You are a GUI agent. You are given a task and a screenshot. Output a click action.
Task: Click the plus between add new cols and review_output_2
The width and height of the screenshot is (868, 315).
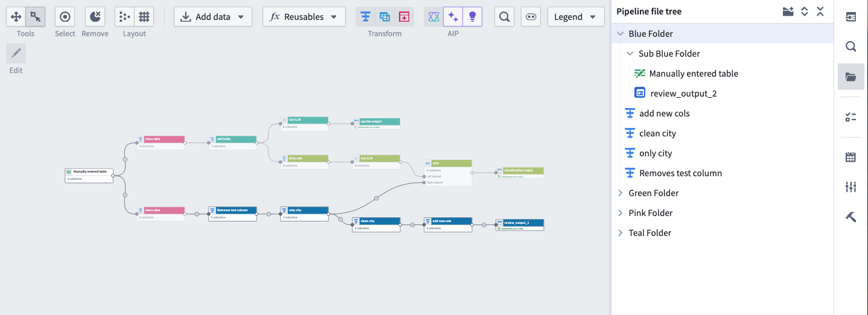click(484, 224)
